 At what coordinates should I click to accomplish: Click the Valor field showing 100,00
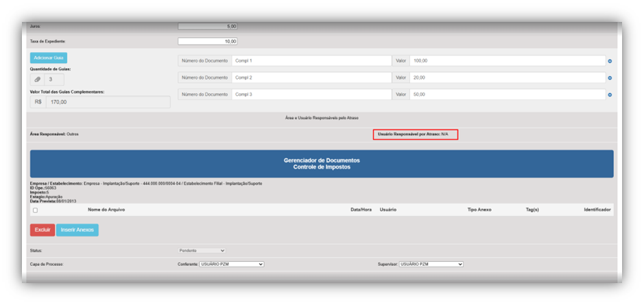pyautogui.click(x=508, y=60)
